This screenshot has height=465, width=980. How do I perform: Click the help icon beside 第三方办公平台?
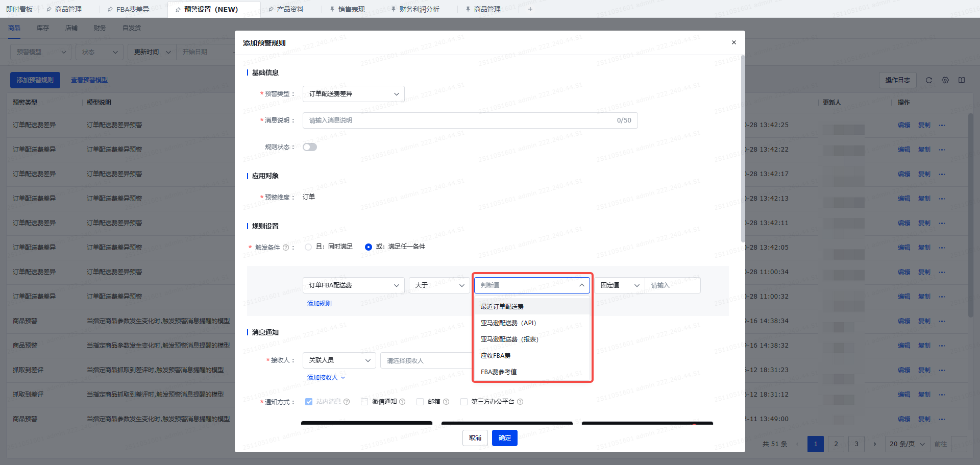tap(520, 402)
